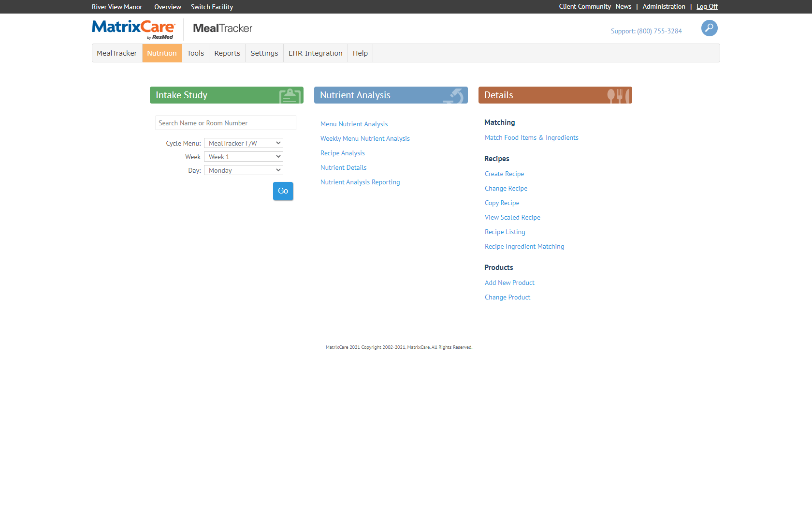Open the EHR Integration tab
Viewport: 812px width, 508px height.
click(315, 53)
